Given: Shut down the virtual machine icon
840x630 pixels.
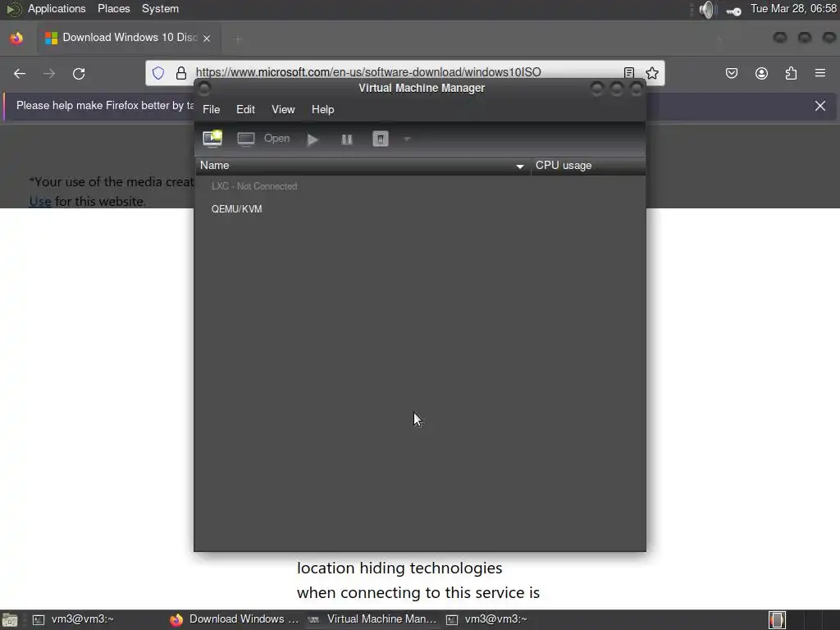Looking at the screenshot, I should tap(381, 139).
